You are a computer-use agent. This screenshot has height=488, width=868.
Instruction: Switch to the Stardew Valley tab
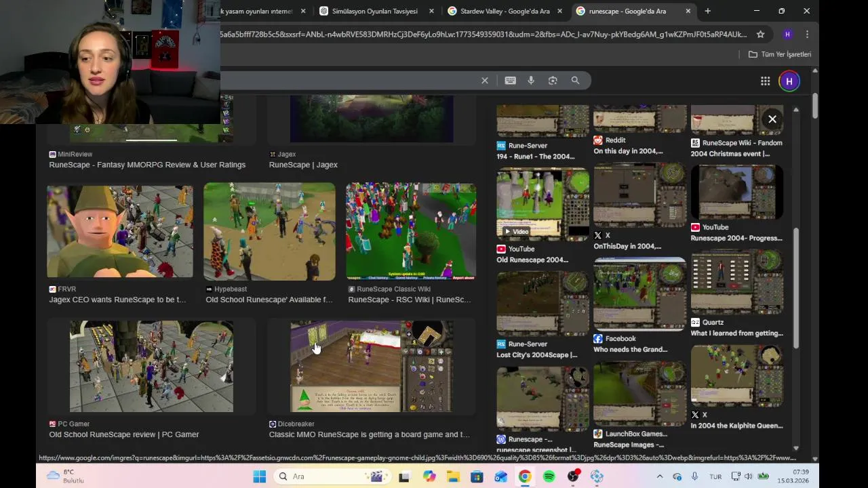505,11
